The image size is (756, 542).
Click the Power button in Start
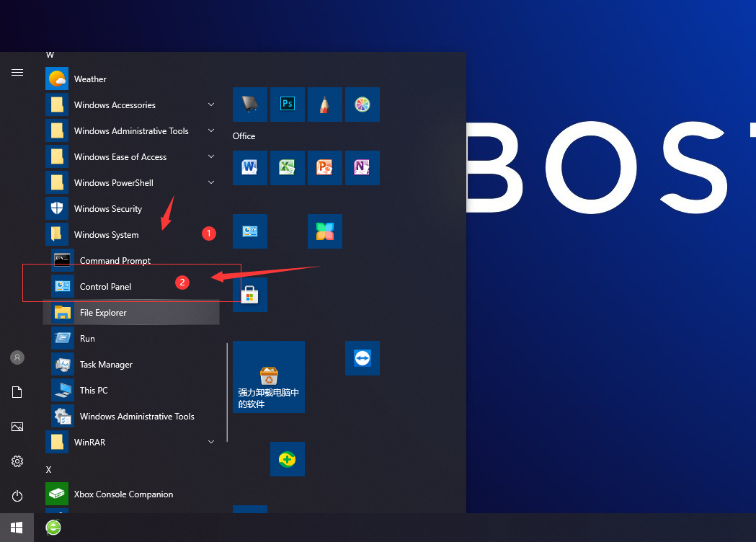17,496
